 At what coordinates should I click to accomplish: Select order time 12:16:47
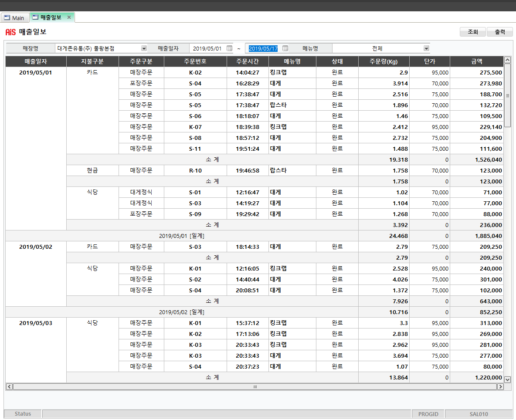click(x=248, y=193)
